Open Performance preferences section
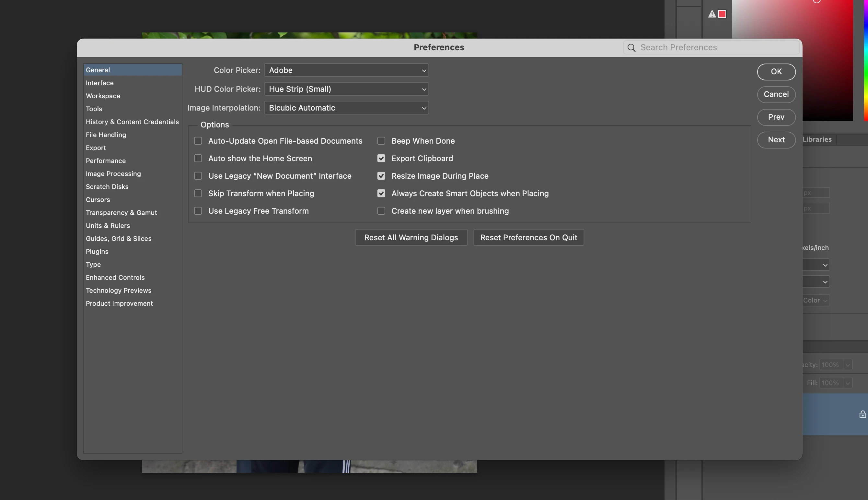The width and height of the screenshot is (868, 500). [106, 161]
